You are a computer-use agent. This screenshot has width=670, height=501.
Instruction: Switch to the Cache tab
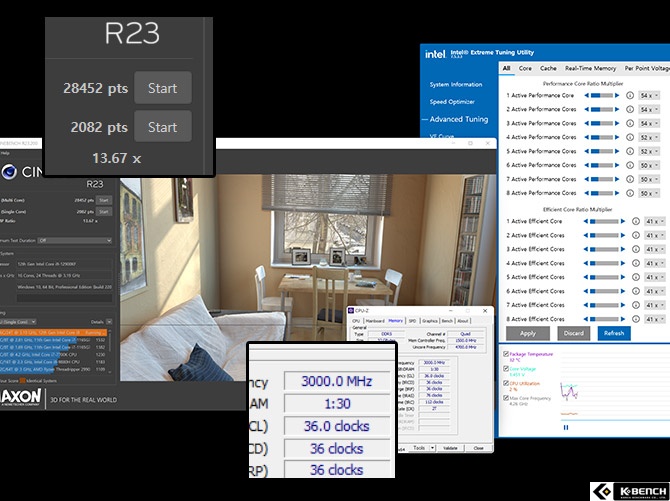pos(548,68)
